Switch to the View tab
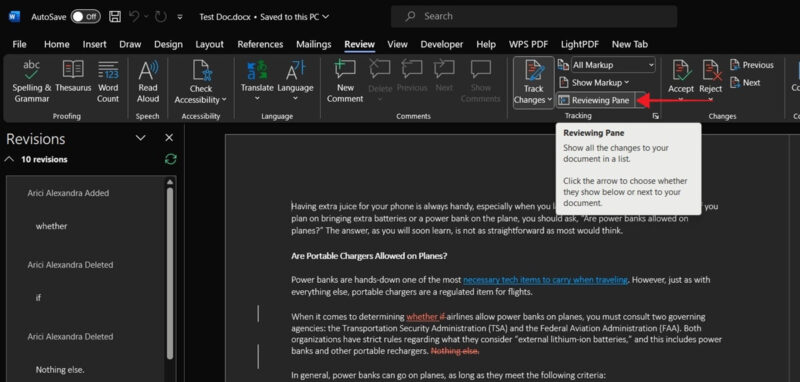Image resolution: width=800 pixels, height=382 pixels. click(x=397, y=44)
